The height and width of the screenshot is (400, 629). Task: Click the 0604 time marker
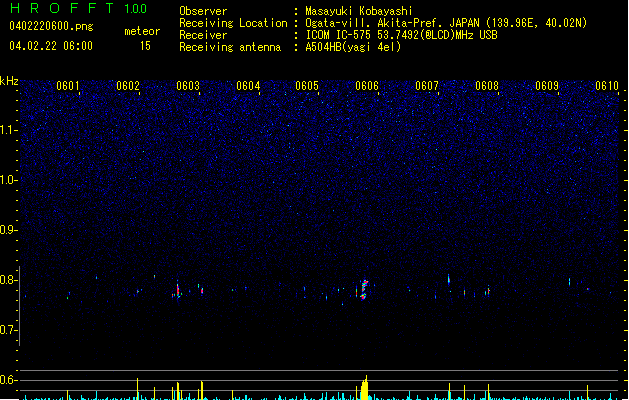coord(248,86)
